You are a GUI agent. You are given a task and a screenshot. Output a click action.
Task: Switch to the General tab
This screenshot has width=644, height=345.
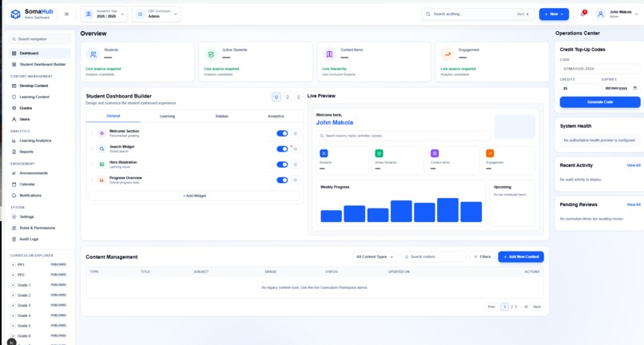tap(113, 117)
